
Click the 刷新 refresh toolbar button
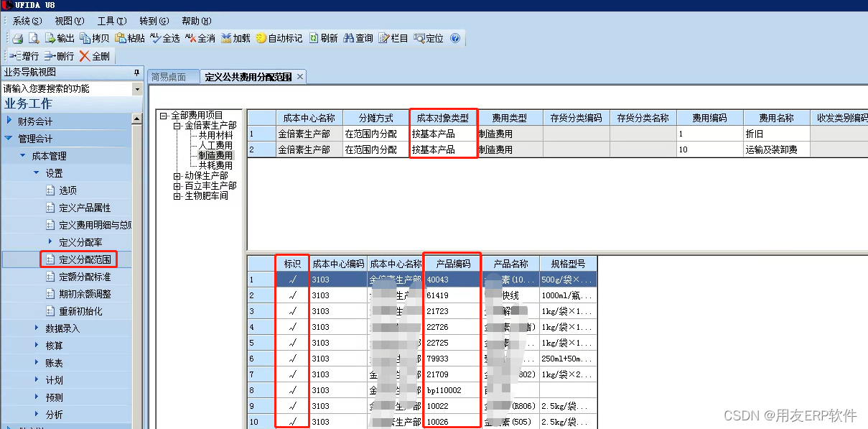(x=323, y=39)
